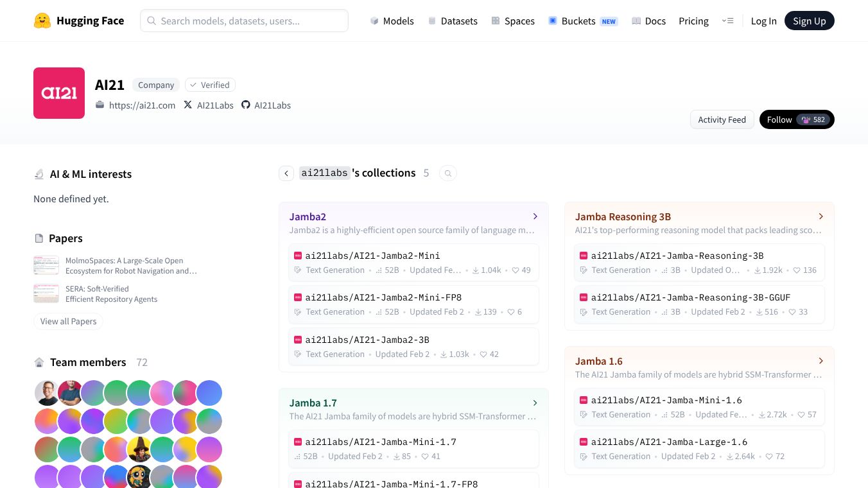Click the View all Papers button
The width and height of the screenshot is (868, 488).
point(68,321)
